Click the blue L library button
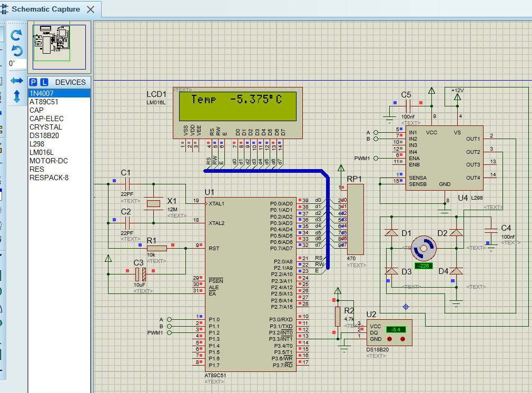This screenshot has height=393, width=532. click(x=44, y=82)
